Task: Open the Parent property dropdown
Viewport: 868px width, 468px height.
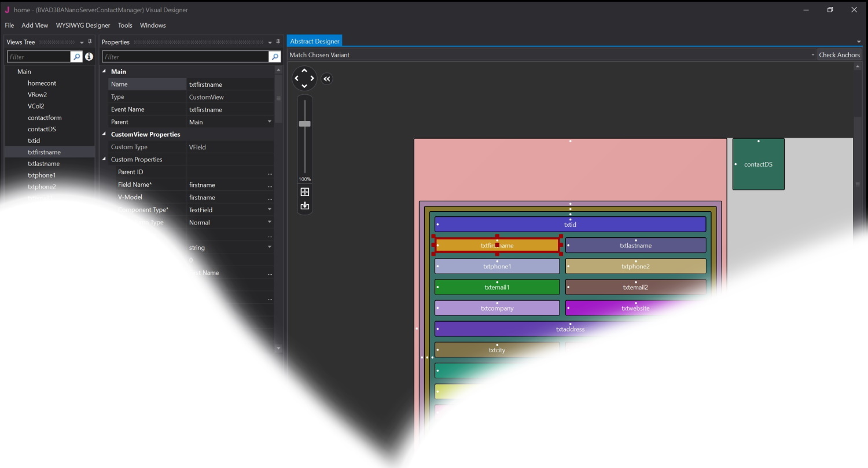Action: click(x=270, y=122)
